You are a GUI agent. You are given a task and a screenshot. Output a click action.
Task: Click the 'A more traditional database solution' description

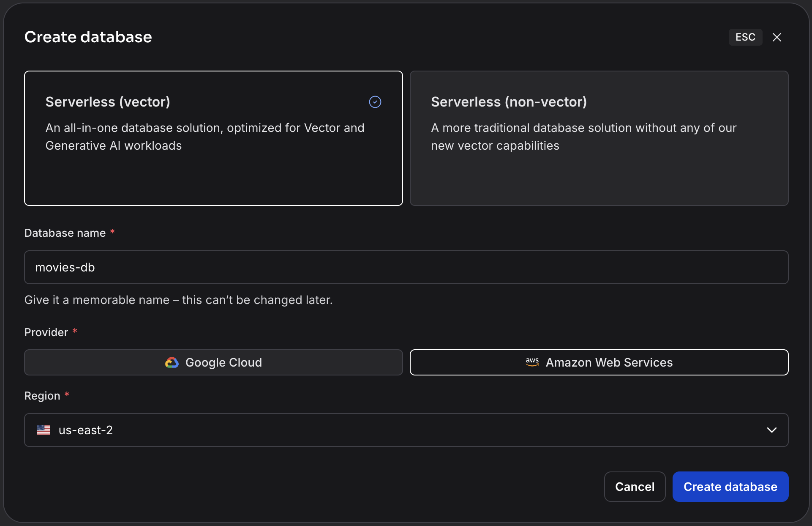tap(584, 137)
